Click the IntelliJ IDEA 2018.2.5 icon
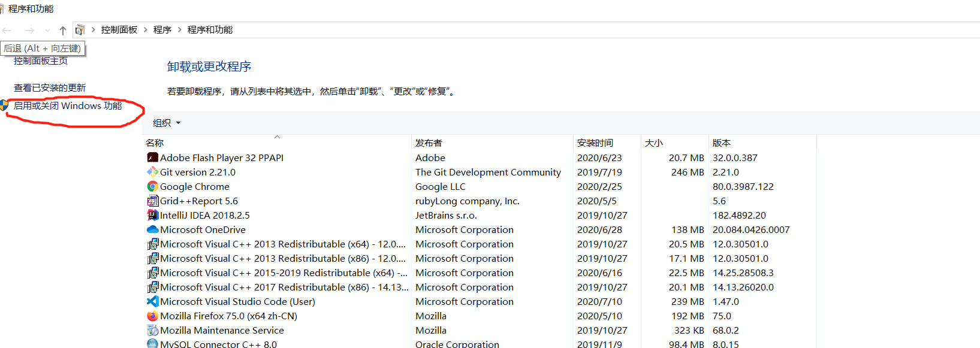980x348 pixels. (x=153, y=215)
